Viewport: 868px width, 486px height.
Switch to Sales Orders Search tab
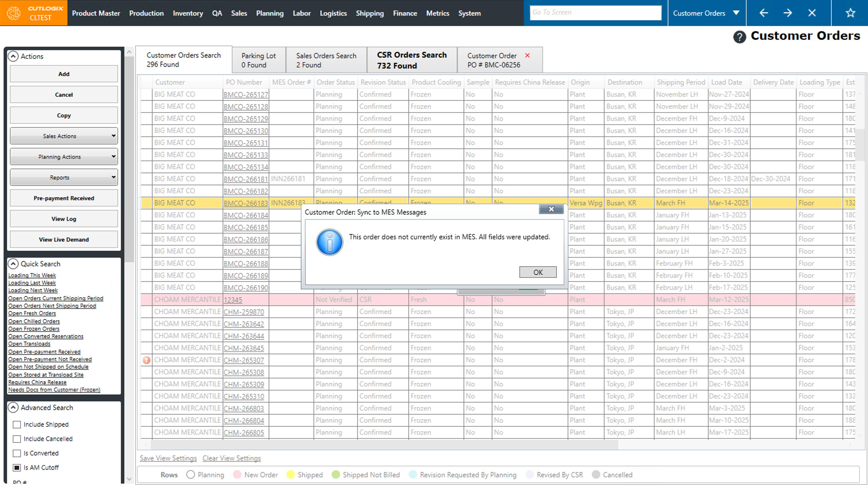point(326,60)
